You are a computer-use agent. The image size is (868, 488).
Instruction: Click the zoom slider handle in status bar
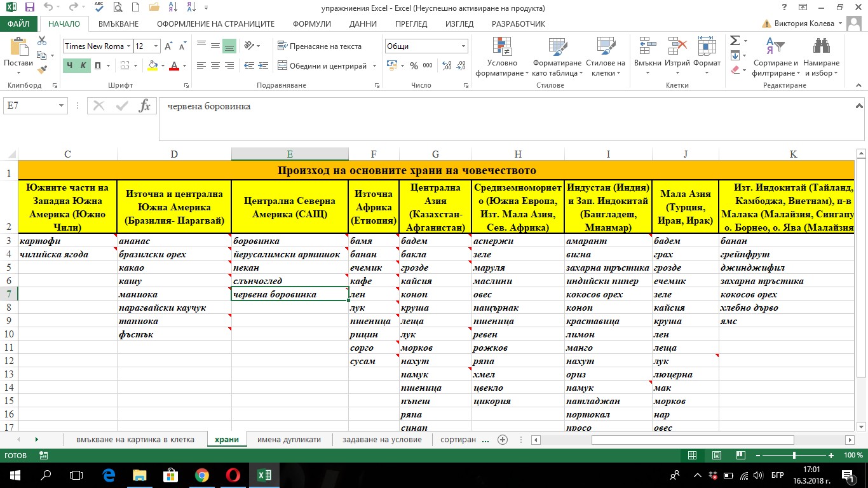tap(794, 456)
